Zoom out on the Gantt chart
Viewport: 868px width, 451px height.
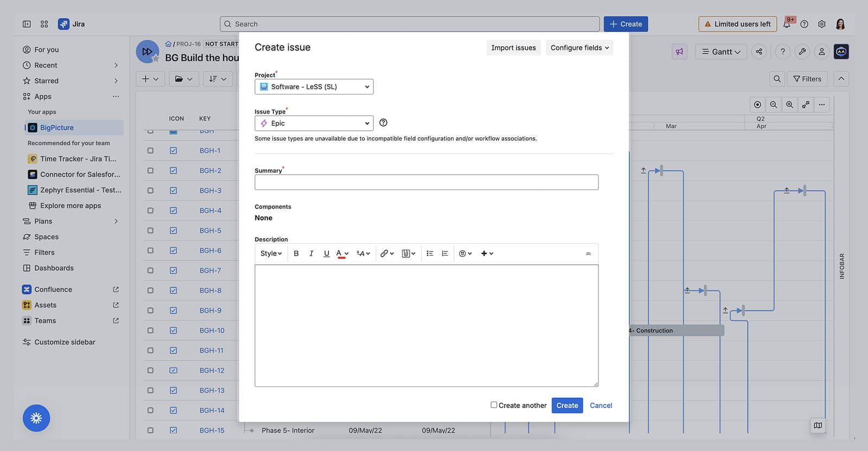pos(774,105)
